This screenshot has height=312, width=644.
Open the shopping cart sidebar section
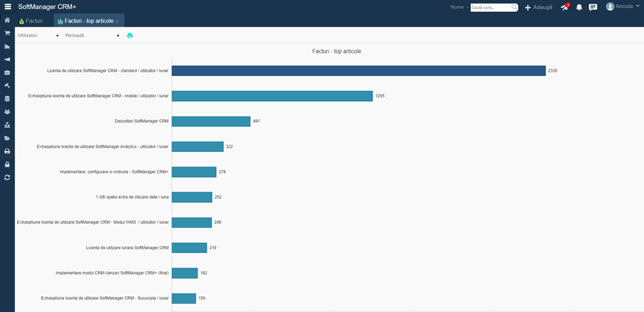[x=7, y=33]
